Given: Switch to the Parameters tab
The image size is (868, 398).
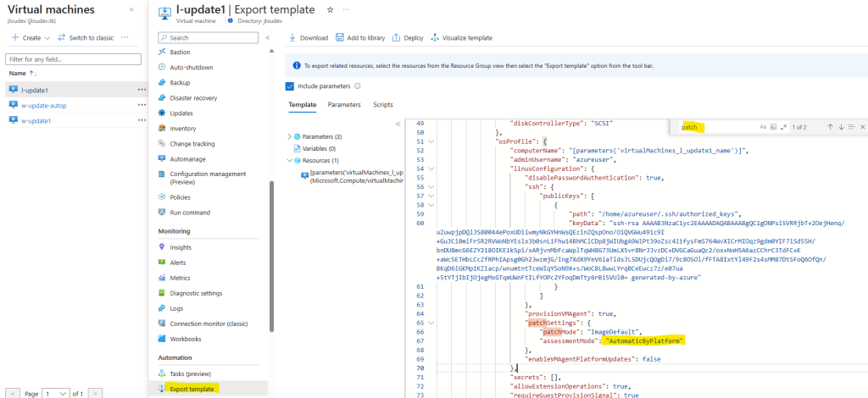Looking at the screenshot, I should [x=344, y=104].
